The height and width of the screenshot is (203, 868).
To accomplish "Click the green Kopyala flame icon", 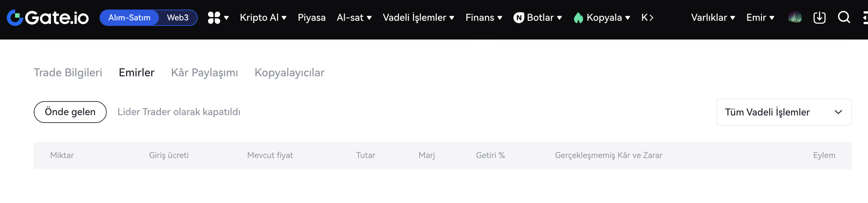I will pos(579,18).
